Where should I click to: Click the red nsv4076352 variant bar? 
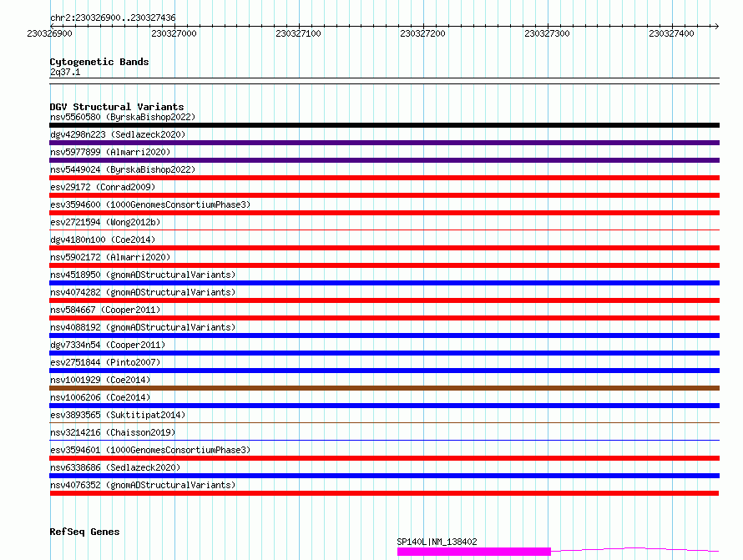(x=384, y=493)
